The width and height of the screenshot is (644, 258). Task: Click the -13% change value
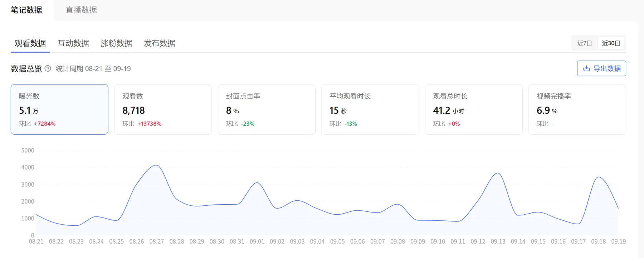(x=351, y=124)
